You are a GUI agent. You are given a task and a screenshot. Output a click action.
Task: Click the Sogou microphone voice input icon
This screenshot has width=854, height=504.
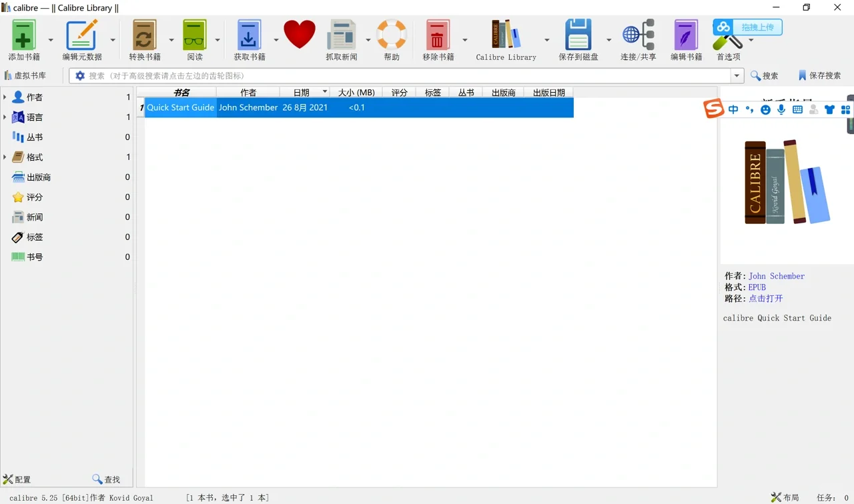(781, 109)
